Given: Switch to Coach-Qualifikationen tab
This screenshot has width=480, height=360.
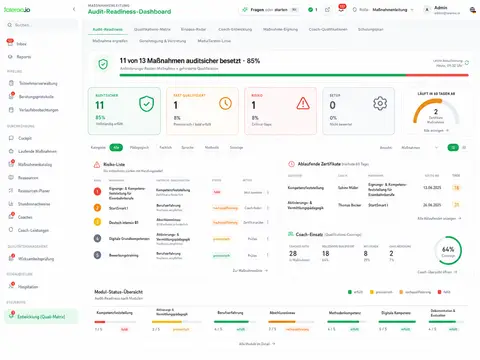Looking at the screenshot, I should (x=328, y=29).
